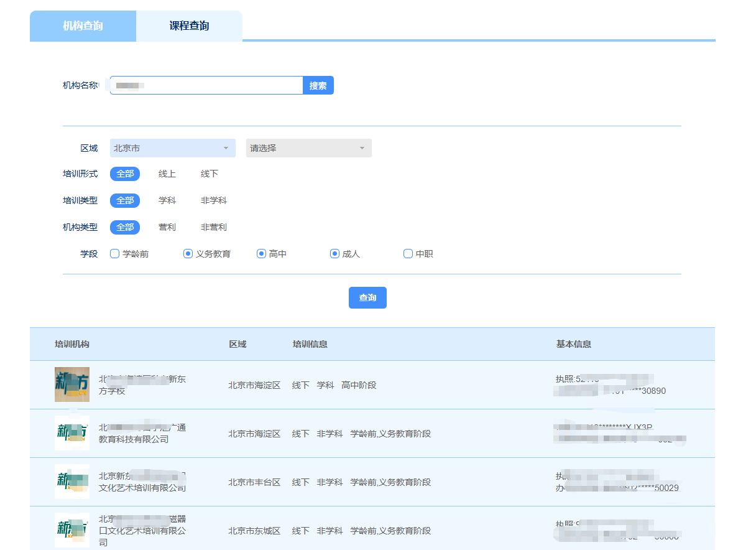Open logo thumbnail of the 丰台区 institution row
Screen dimensions: 756x550
[72, 482]
